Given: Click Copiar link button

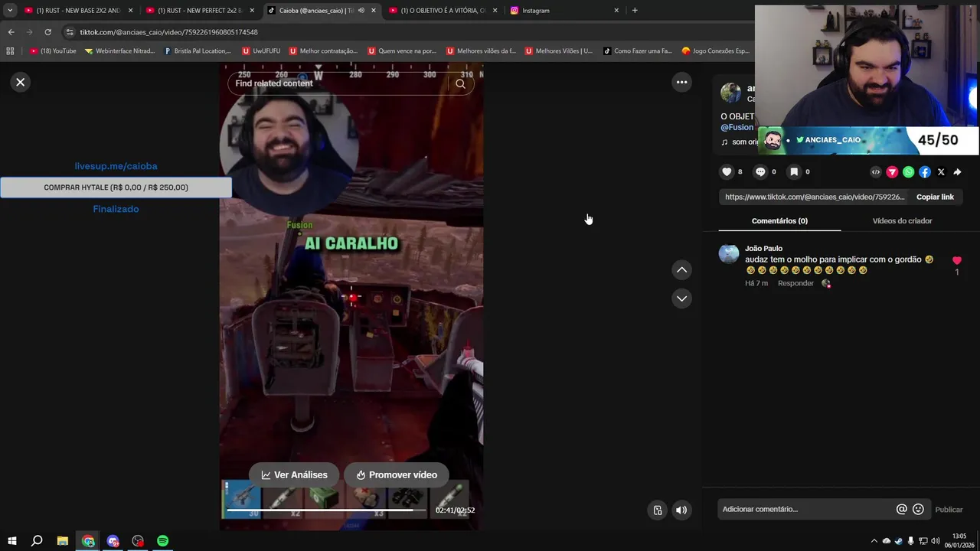Looking at the screenshot, I should coord(935,197).
